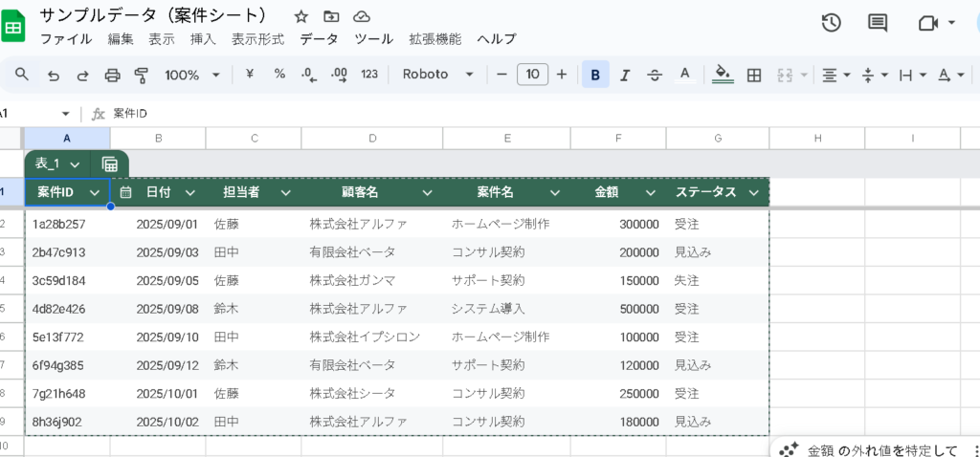Open the comments icon at top right
This screenshot has width=980, height=457.
click(x=877, y=23)
